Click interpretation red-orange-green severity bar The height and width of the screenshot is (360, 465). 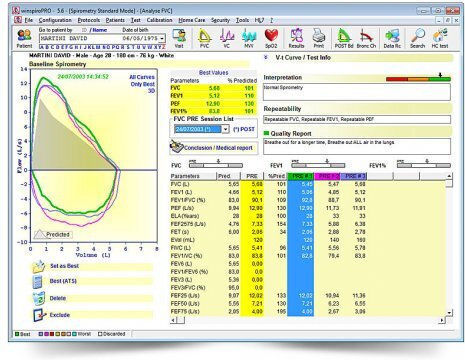pyautogui.click(x=418, y=79)
